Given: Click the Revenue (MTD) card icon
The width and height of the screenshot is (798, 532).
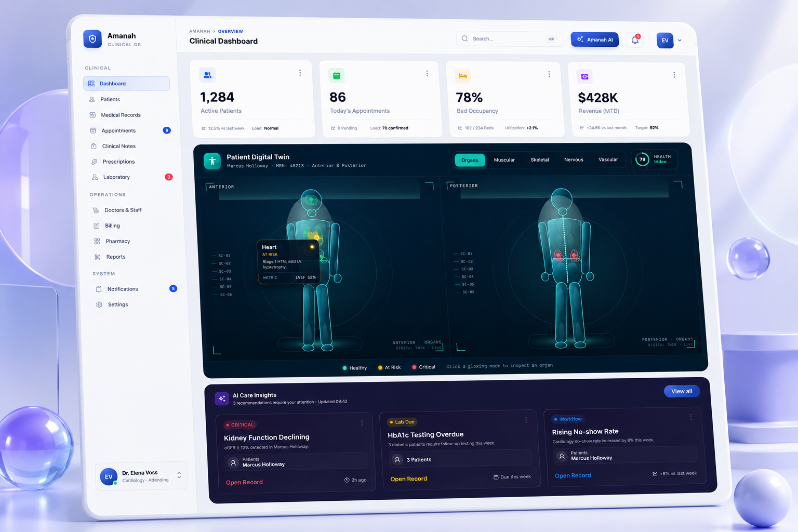Looking at the screenshot, I should [584, 76].
